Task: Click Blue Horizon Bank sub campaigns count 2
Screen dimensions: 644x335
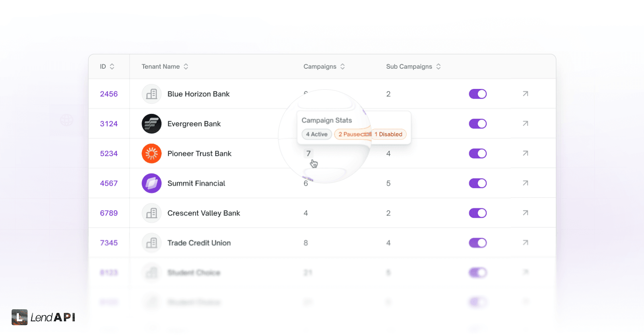Action: tap(388, 94)
